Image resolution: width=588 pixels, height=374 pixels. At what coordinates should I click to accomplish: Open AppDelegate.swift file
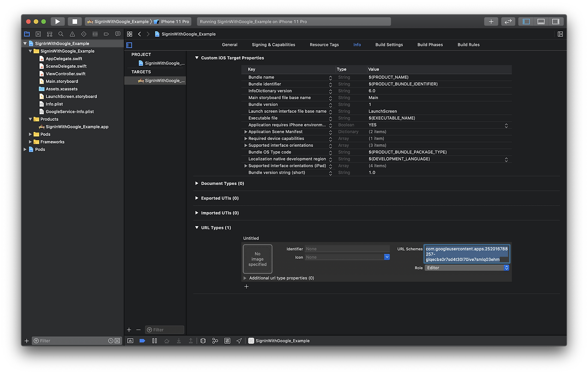click(64, 59)
